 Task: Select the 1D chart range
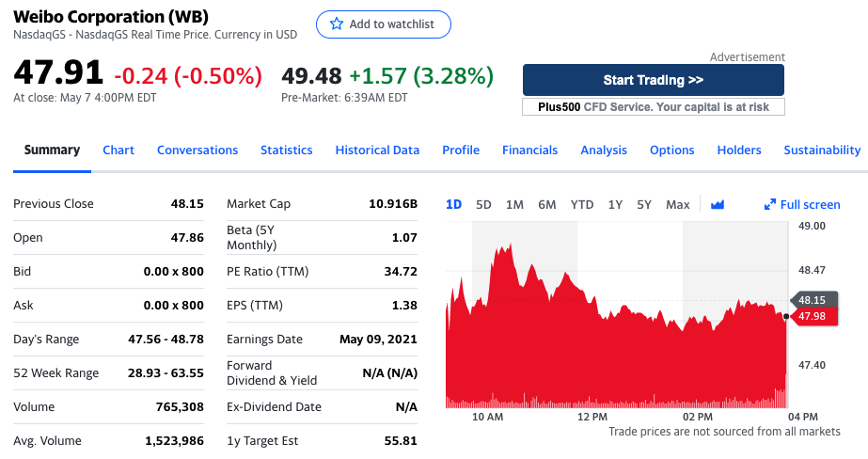[453, 205]
